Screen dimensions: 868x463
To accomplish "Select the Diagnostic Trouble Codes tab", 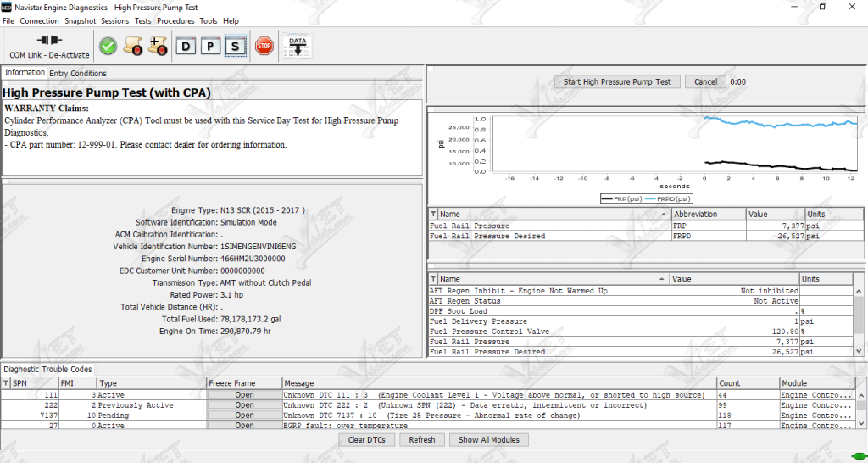I will (x=48, y=370).
